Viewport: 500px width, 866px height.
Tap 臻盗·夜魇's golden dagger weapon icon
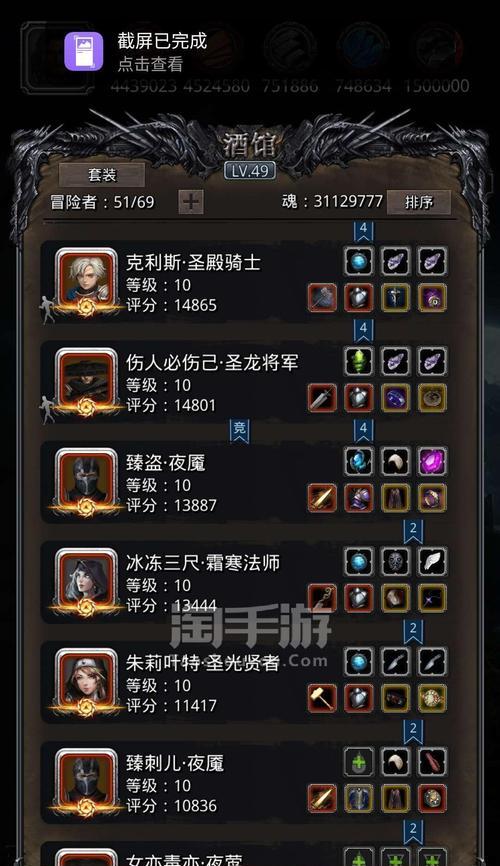(322, 498)
